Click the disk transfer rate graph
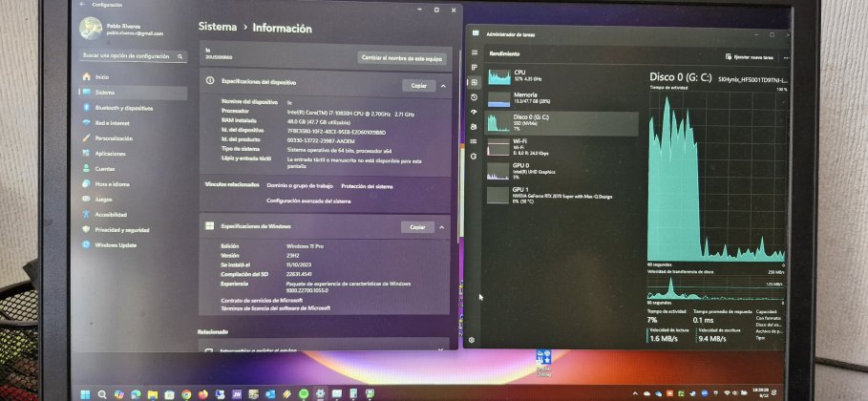 pyautogui.click(x=716, y=287)
